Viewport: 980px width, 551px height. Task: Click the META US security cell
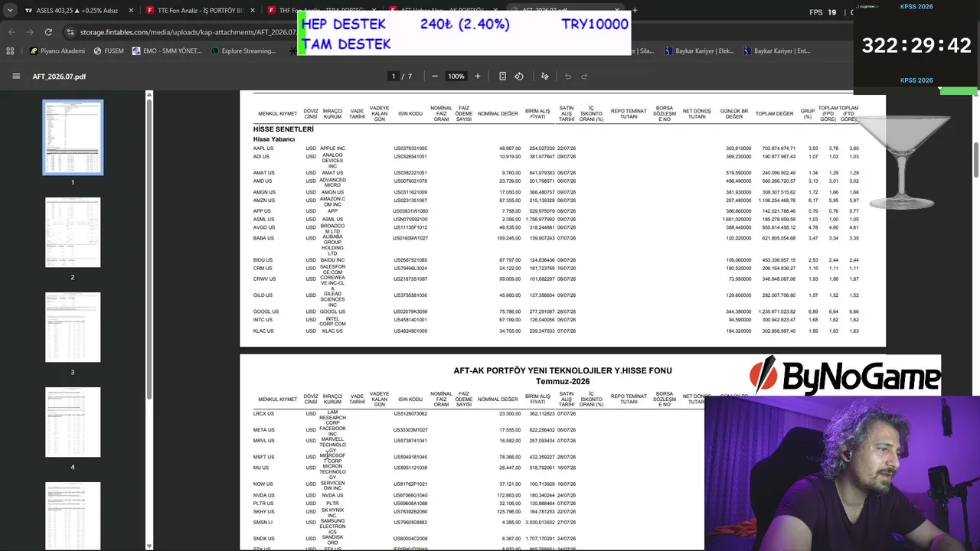click(263, 430)
